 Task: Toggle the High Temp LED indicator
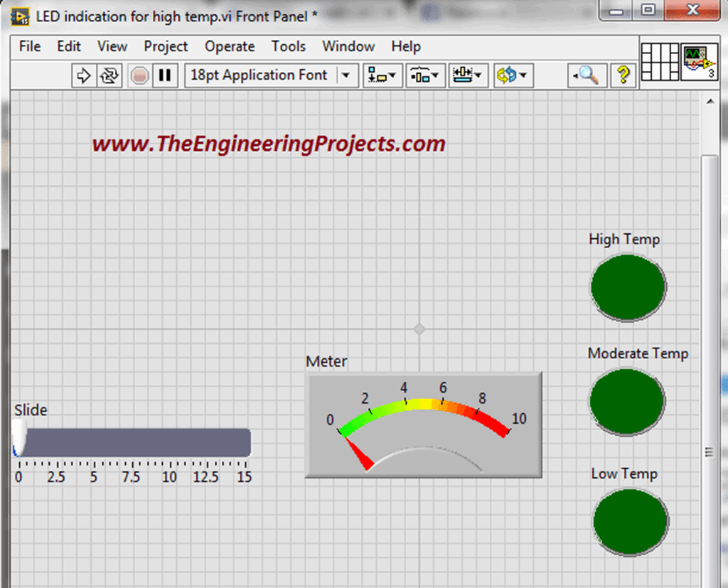(x=628, y=287)
